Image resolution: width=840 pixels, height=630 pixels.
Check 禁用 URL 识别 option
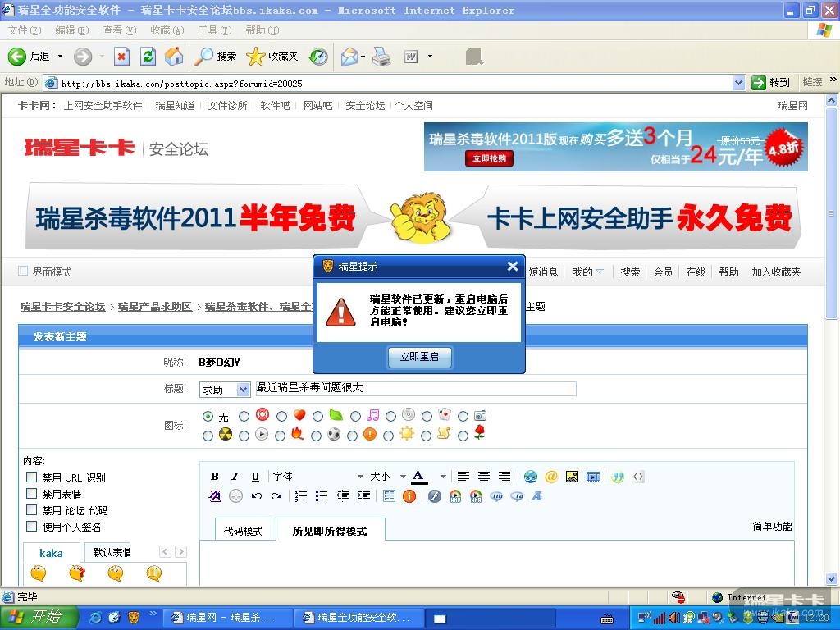(32, 477)
